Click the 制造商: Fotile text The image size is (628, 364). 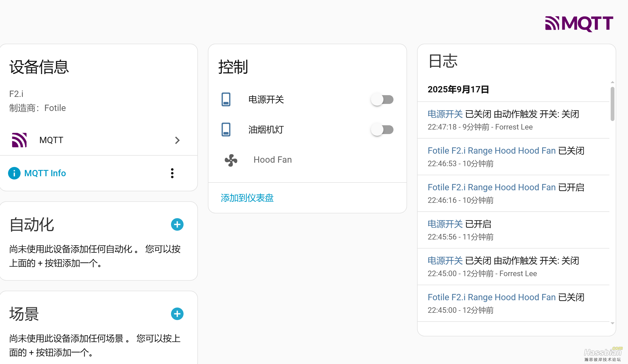37,108
